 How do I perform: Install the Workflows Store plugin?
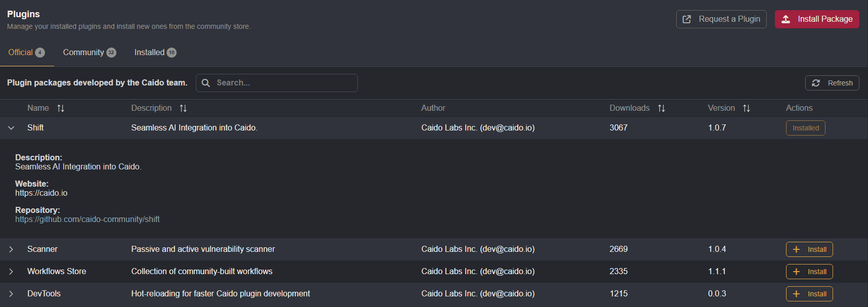coord(809,271)
